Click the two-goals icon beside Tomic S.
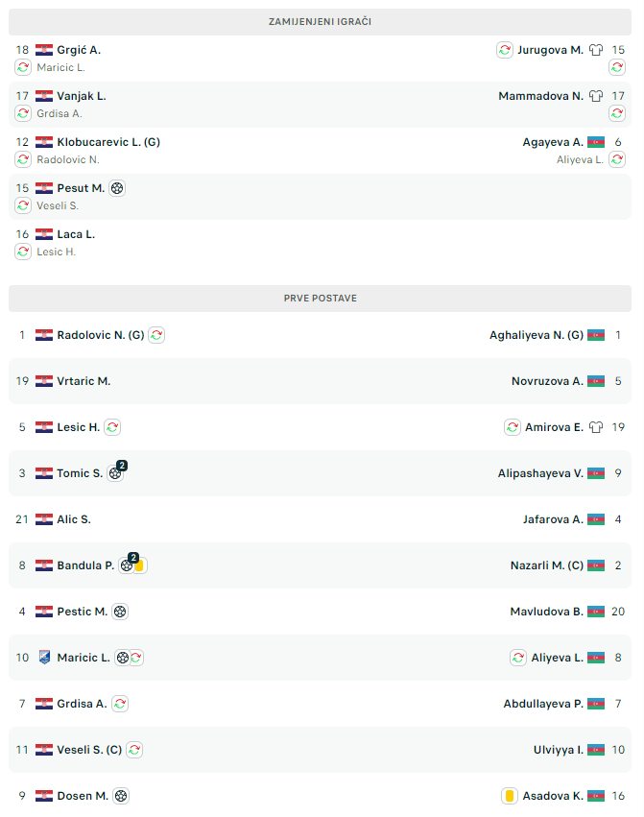Screen dimensions: 644x817 pos(116,472)
